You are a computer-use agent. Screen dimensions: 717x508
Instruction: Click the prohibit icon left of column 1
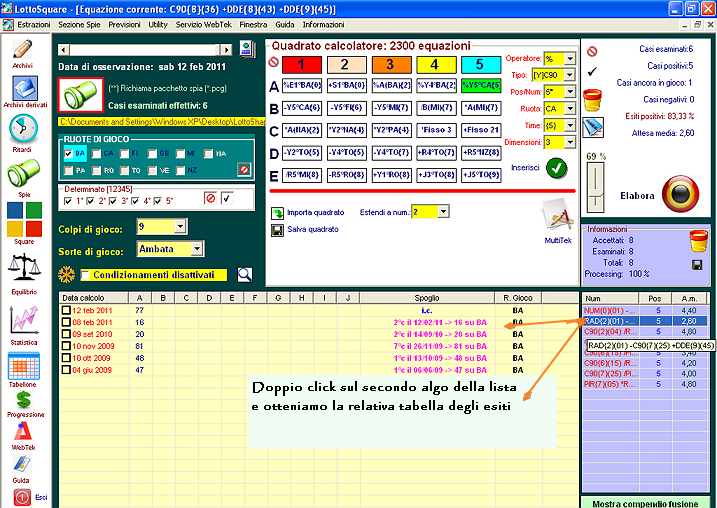(x=273, y=62)
